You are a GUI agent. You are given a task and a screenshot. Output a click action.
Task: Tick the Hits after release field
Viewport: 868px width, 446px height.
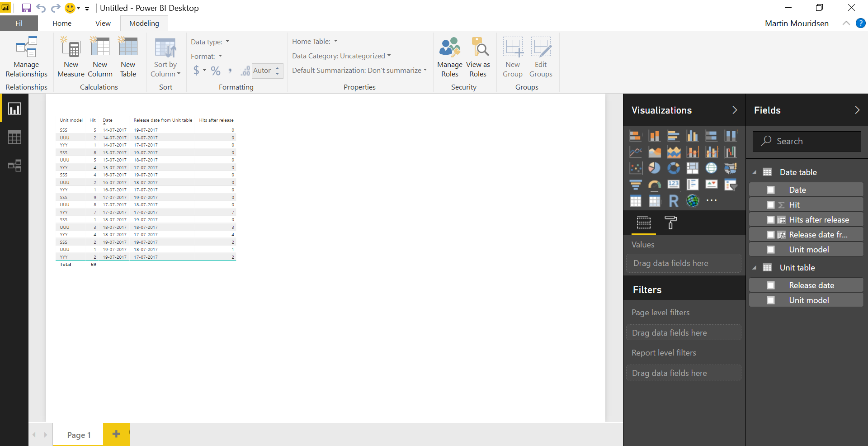[x=771, y=220]
